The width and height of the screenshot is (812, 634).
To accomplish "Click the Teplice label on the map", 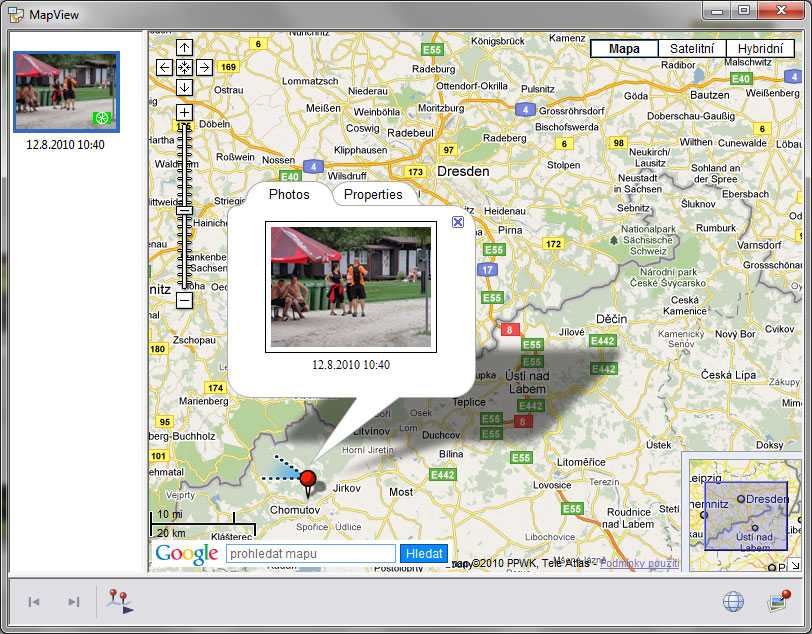I will [469, 402].
